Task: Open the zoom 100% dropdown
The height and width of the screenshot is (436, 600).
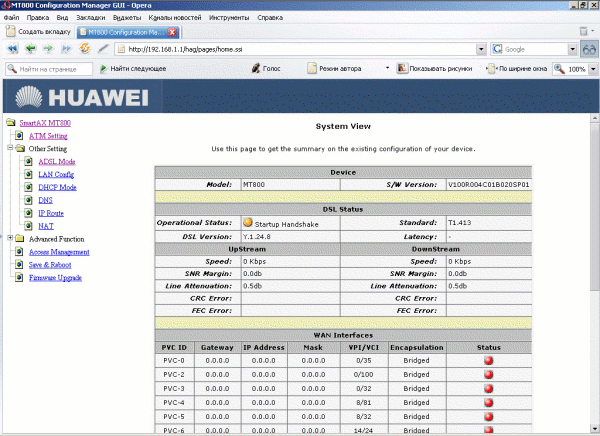Action: pyautogui.click(x=593, y=69)
